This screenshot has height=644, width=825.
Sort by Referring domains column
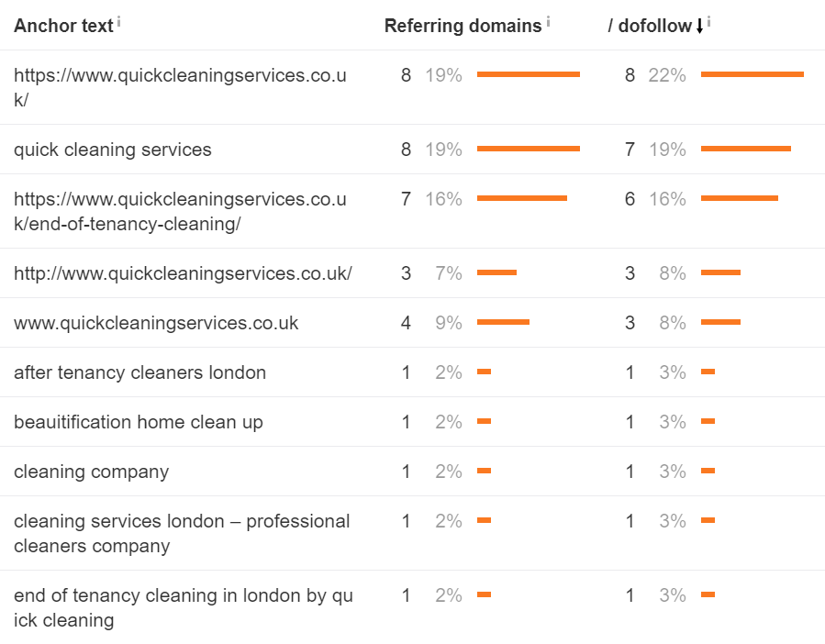[463, 26]
